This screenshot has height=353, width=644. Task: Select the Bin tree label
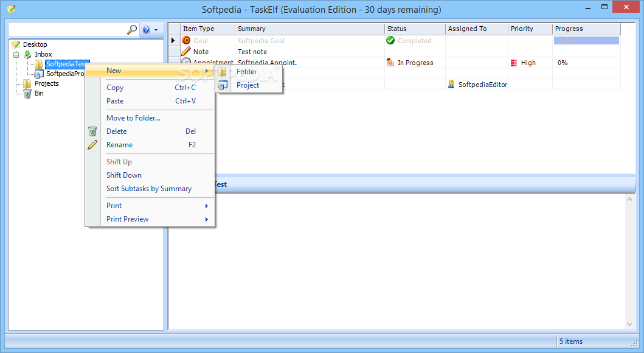coord(38,93)
